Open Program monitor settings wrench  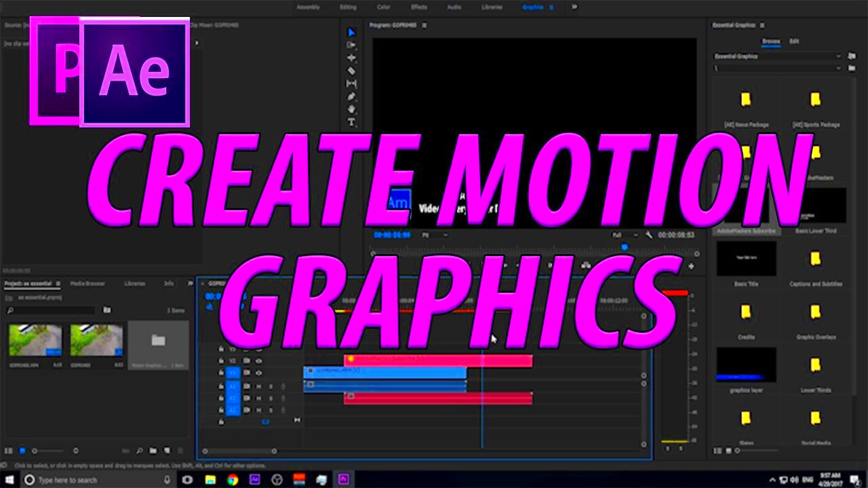click(x=649, y=235)
